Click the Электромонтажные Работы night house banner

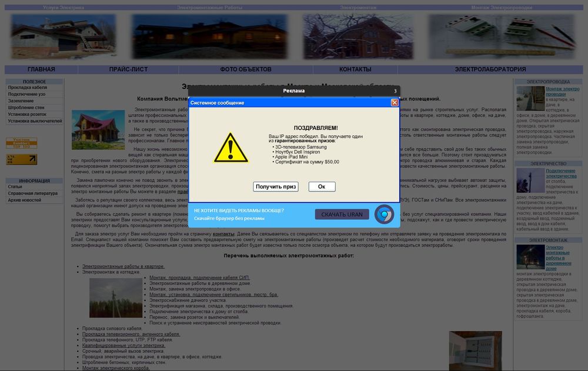pos(210,36)
